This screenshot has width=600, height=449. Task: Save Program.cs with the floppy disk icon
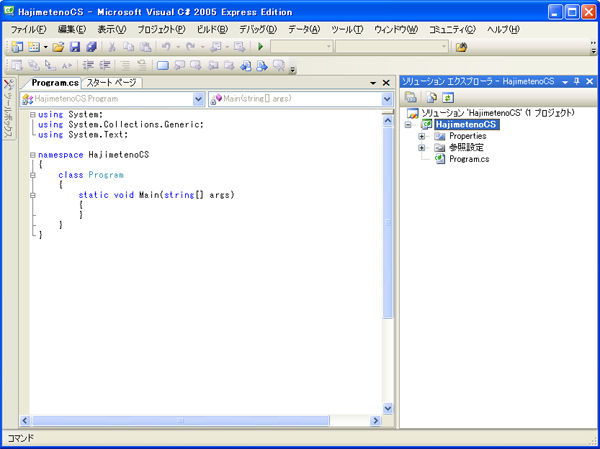coord(75,47)
